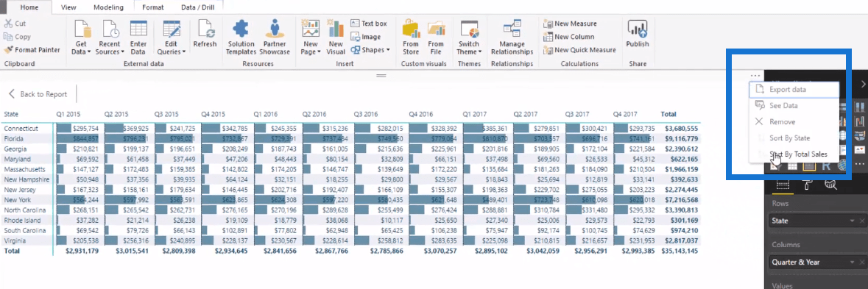Click the Partner Showcase icon

point(275,29)
